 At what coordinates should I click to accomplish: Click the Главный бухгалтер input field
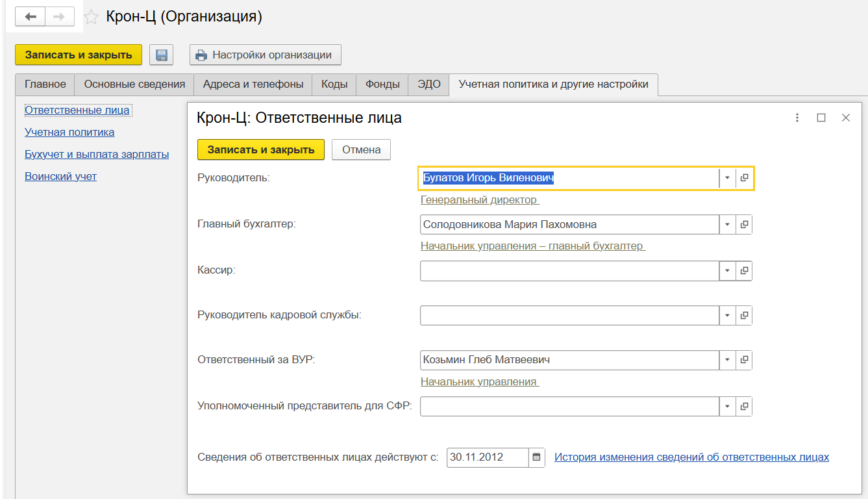click(569, 225)
